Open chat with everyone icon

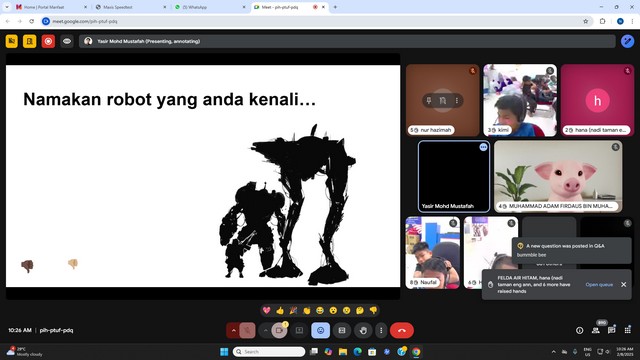click(x=611, y=330)
